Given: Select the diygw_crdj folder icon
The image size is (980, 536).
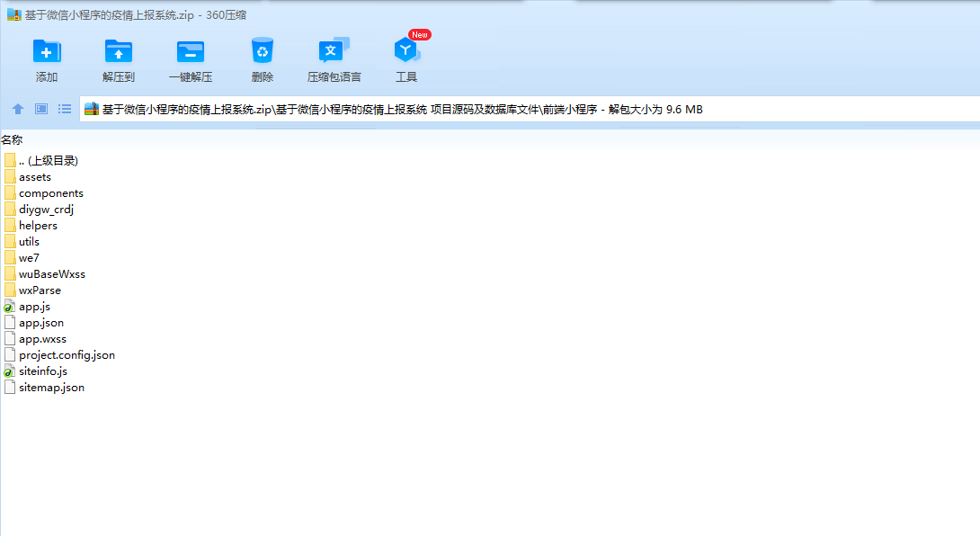Looking at the screenshot, I should point(10,209).
